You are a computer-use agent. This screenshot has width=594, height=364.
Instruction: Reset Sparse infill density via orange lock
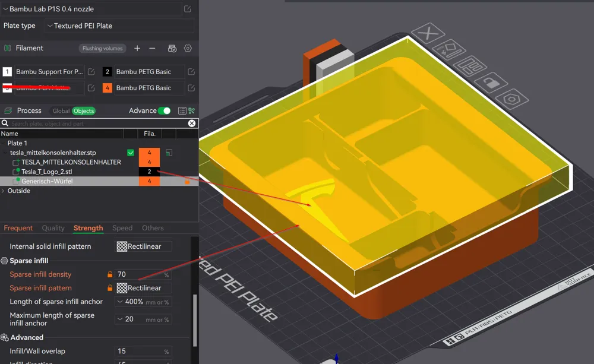pyautogui.click(x=110, y=274)
